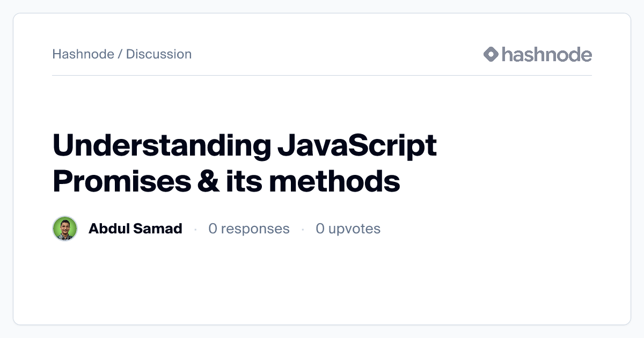Click the word "methods" in the title
This screenshot has height=338, width=644.
[x=335, y=182]
